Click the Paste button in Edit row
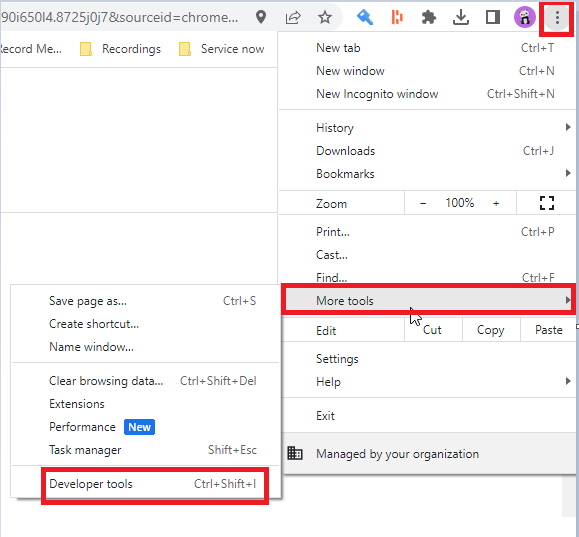Screen dimensions: 579x537 [x=548, y=330]
